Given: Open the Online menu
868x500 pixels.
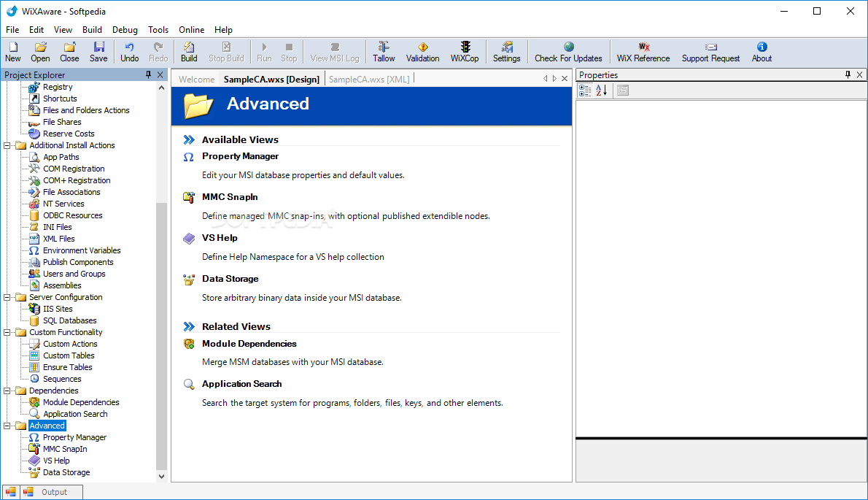Looking at the screenshot, I should tap(192, 30).
